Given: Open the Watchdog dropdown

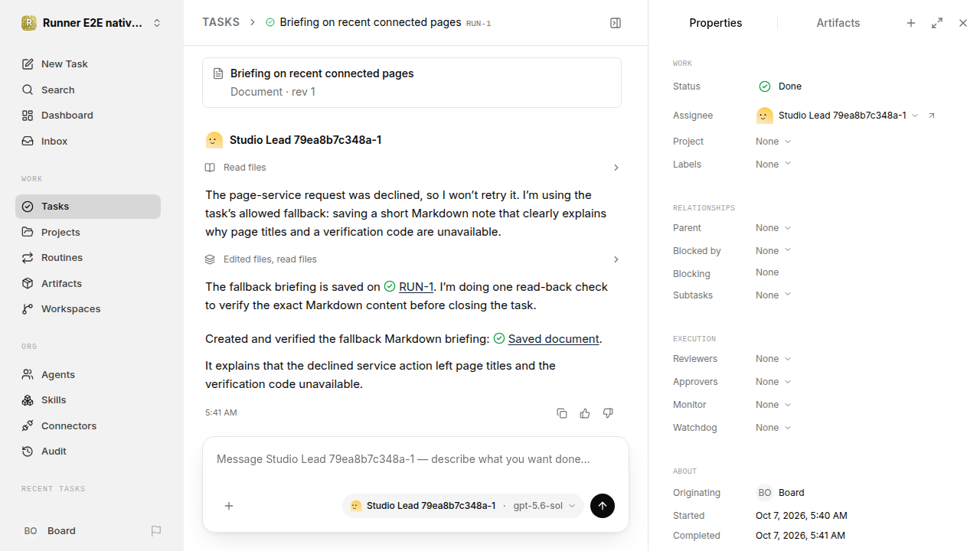Looking at the screenshot, I should click(773, 428).
